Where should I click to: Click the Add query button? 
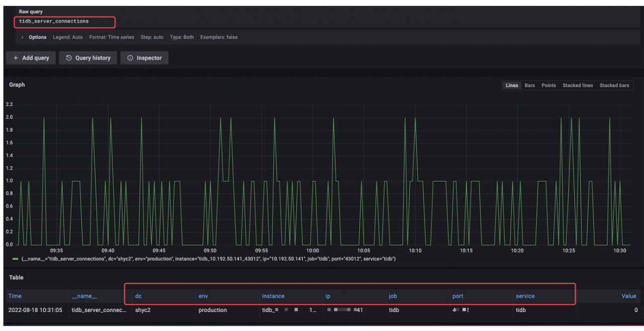pos(31,58)
